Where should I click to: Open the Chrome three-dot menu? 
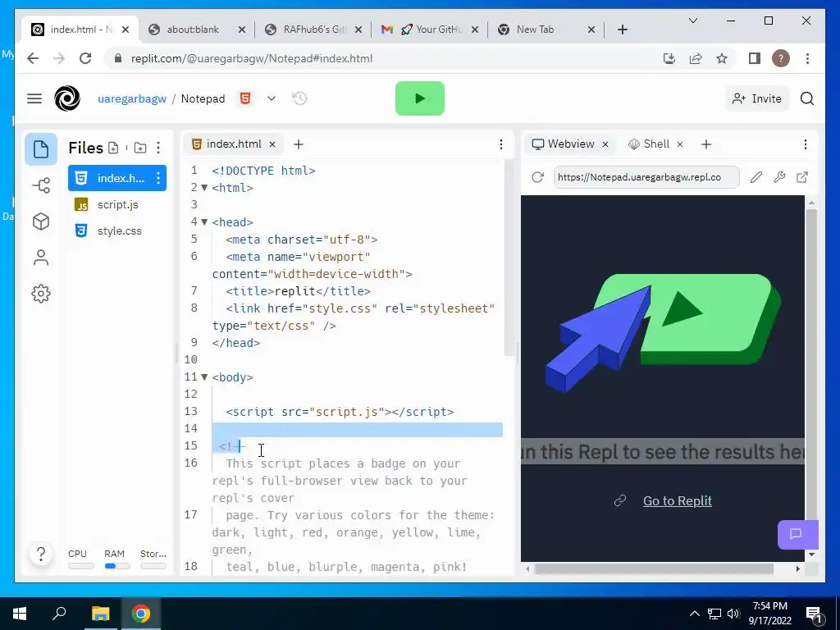tap(807, 58)
